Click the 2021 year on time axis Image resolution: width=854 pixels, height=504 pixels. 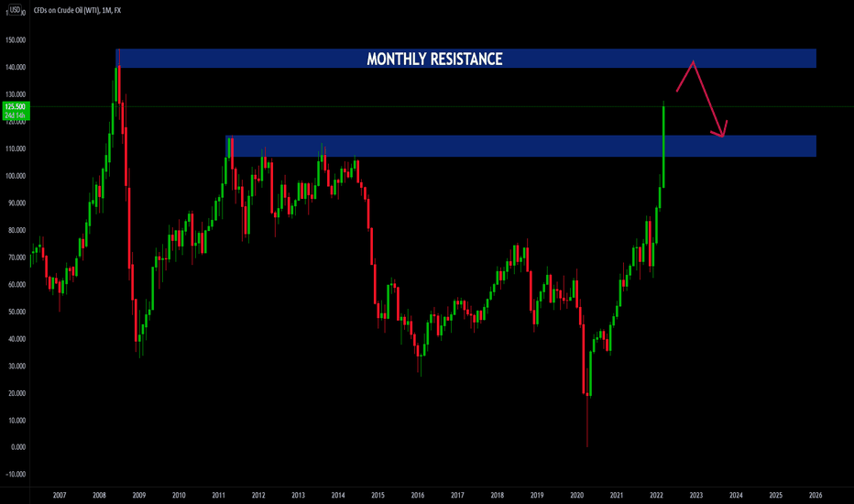[x=617, y=495]
